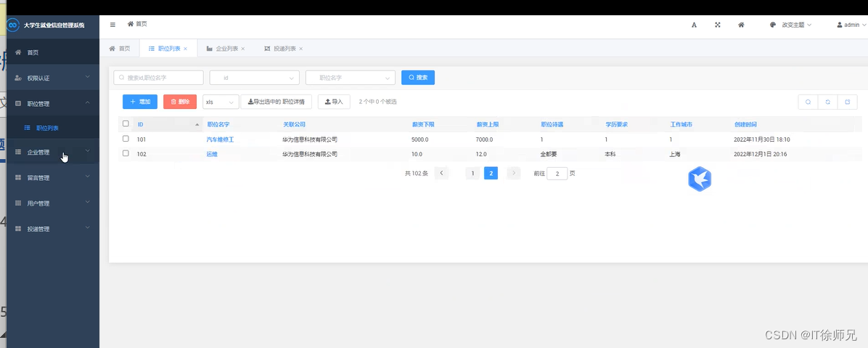Viewport: 868px width, 348px height.
Task: Click the 关联公司 column header
Action: [294, 125]
